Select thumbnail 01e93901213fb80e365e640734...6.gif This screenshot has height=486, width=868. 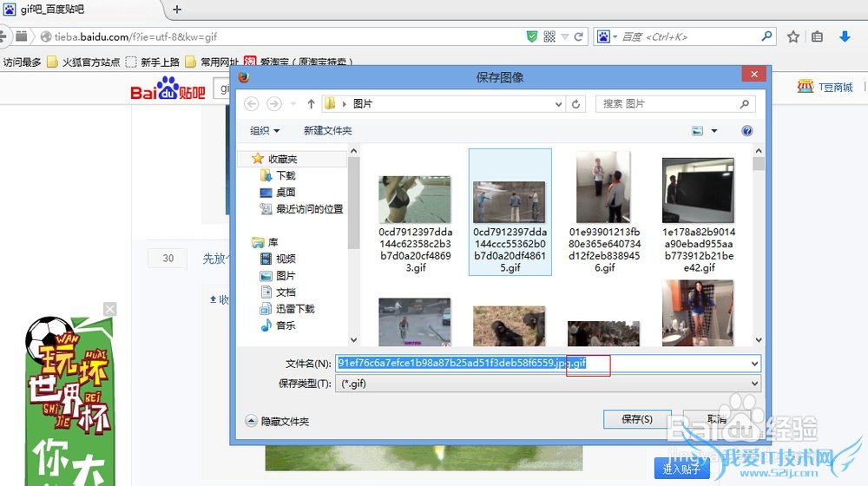pos(604,213)
